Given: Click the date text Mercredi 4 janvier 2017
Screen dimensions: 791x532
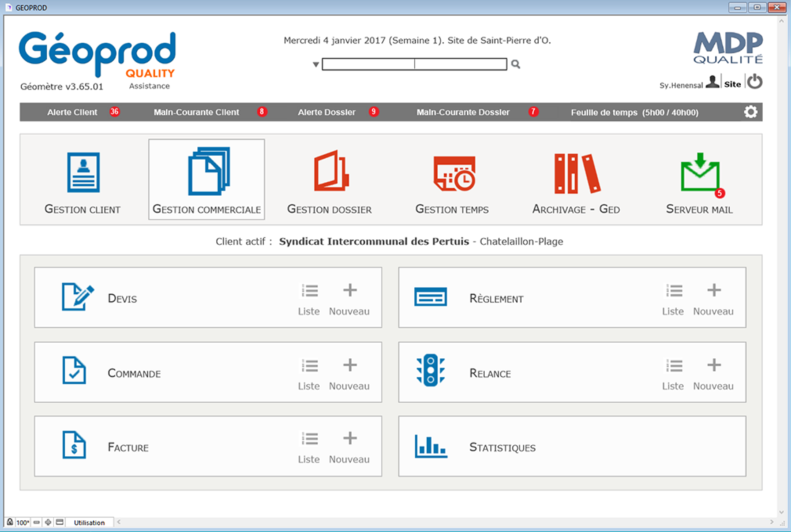Looking at the screenshot, I should click(335, 41).
